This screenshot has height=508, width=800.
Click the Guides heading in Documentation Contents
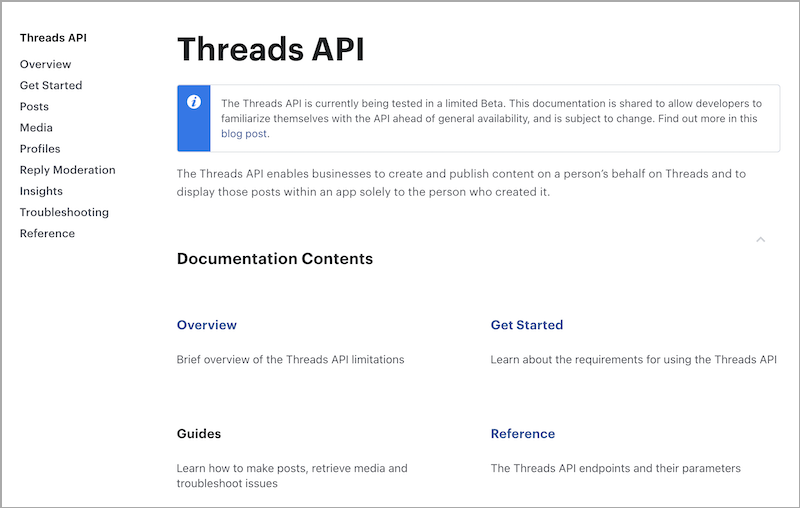[x=199, y=434]
